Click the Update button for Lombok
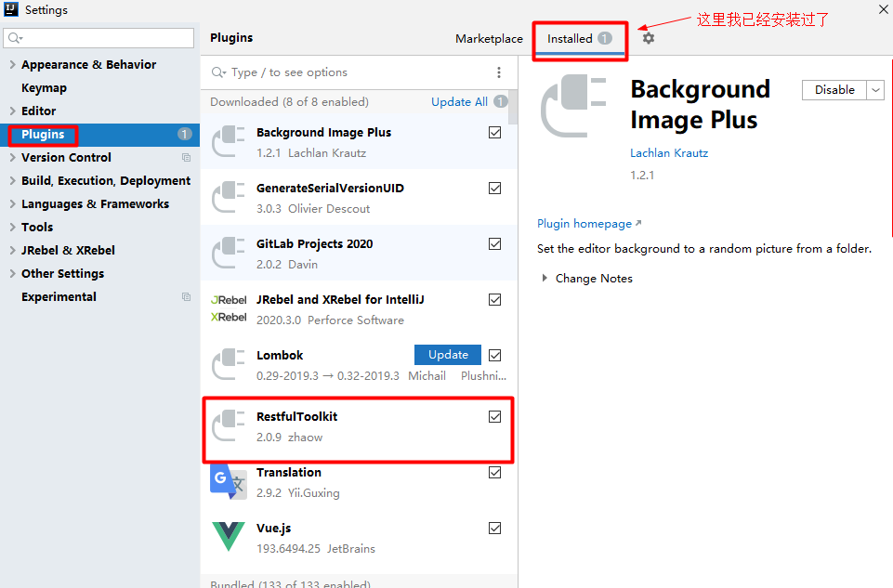This screenshot has height=588, width=893. [448, 355]
